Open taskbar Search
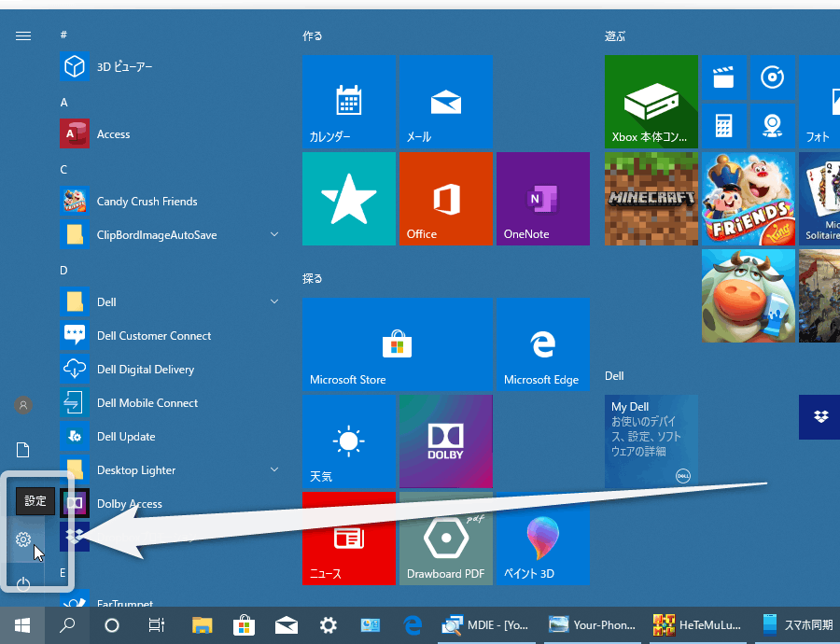Viewport: 840px width, 644px height. coord(67,625)
